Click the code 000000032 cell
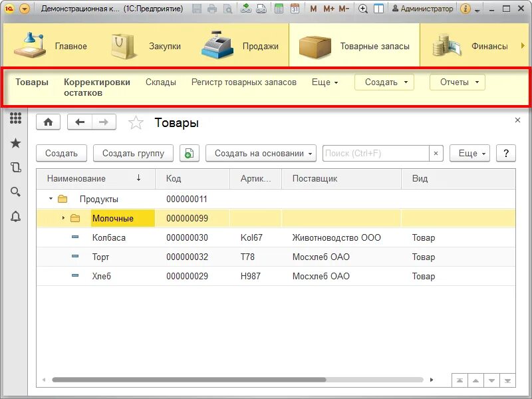The image size is (532, 399). point(187,257)
